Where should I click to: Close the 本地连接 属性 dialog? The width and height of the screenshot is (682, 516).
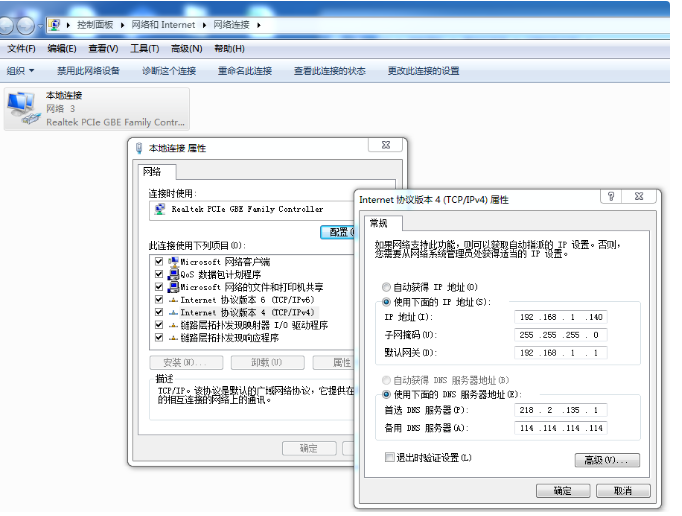tap(382, 146)
